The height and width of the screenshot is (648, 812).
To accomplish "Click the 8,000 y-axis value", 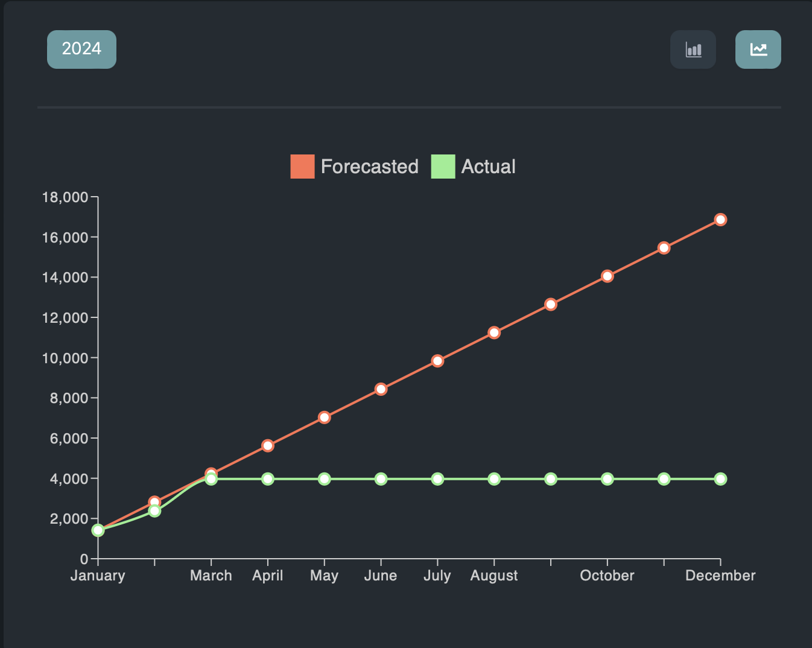I will tap(69, 398).
